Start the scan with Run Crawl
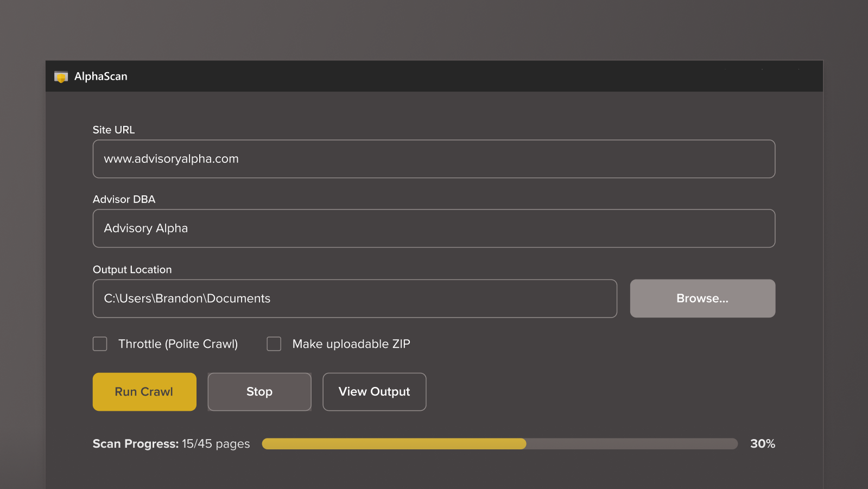Viewport: 868px width, 489px height. click(144, 392)
